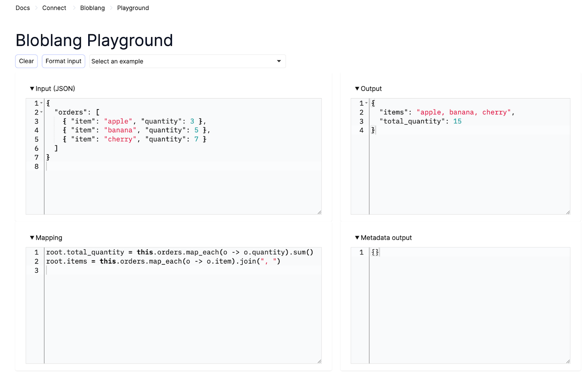The image size is (588, 375).
Task: Click the resize grip of the Output editor
Action: click(567, 212)
